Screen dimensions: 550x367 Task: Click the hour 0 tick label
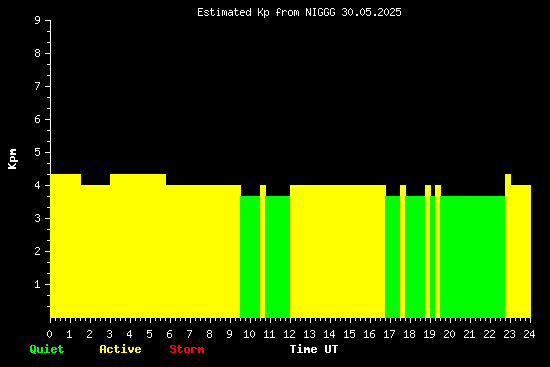(49, 334)
